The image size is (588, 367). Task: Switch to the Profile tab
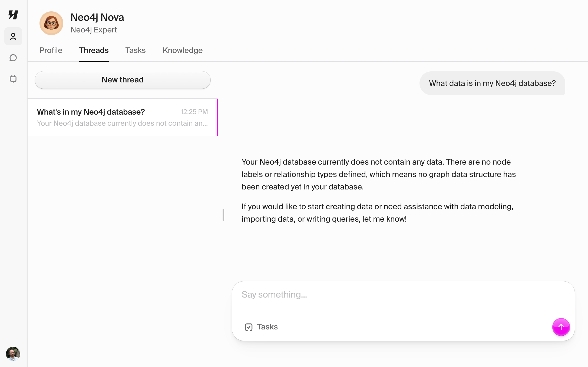[x=51, y=50]
